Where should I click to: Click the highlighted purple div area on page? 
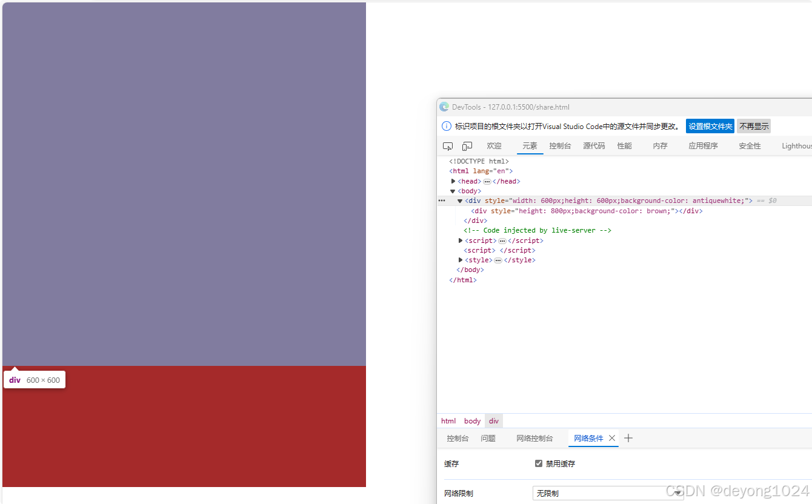[x=184, y=184]
